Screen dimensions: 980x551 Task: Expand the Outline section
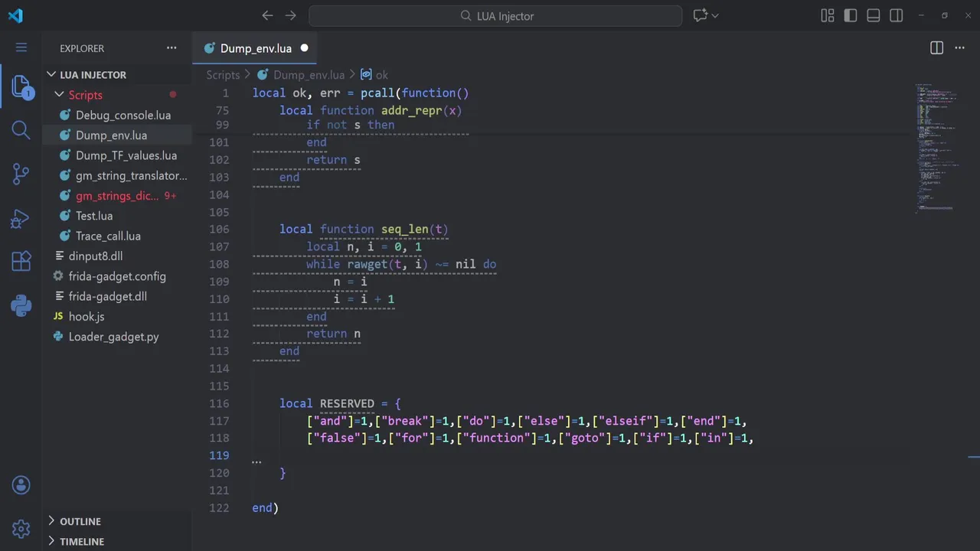(80, 521)
